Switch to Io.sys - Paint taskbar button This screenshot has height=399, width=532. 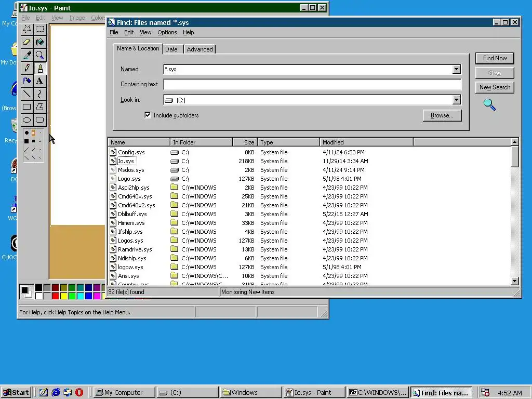(x=314, y=393)
